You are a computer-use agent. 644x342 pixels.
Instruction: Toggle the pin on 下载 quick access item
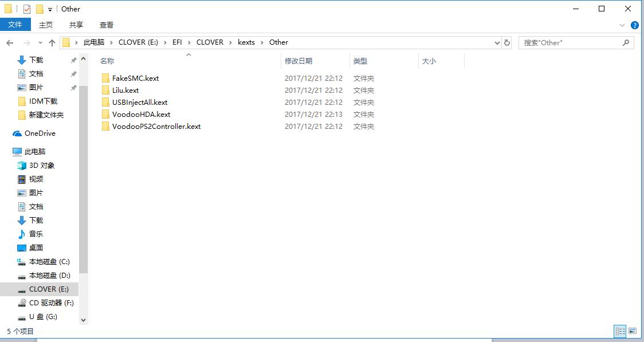[x=73, y=59]
